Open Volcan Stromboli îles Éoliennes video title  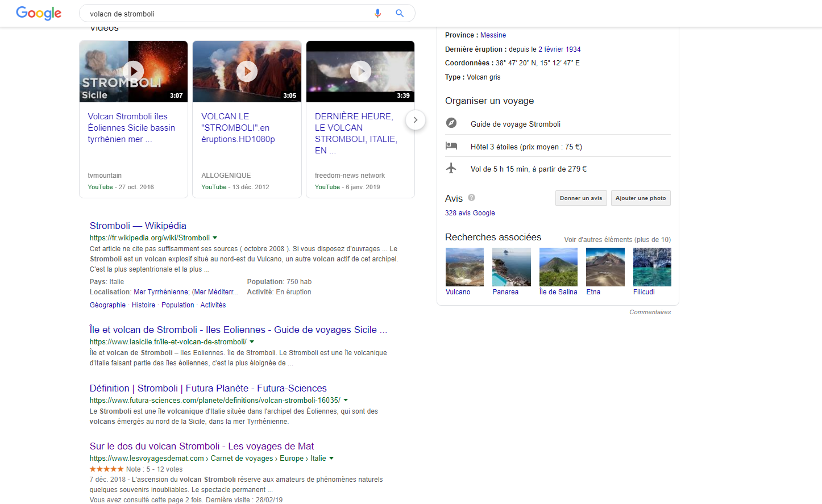(131, 128)
